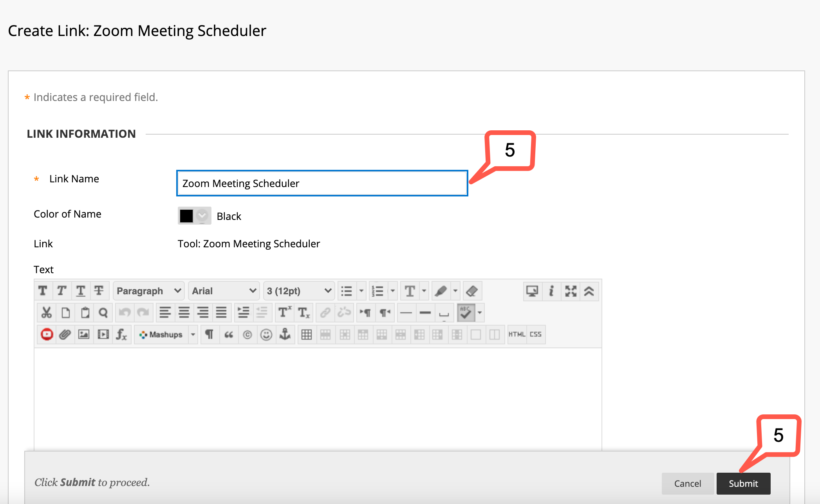This screenshot has height=504, width=820.
Task: Open the 3 (12pt) font size dropdown
Action: tap(299, 291)
